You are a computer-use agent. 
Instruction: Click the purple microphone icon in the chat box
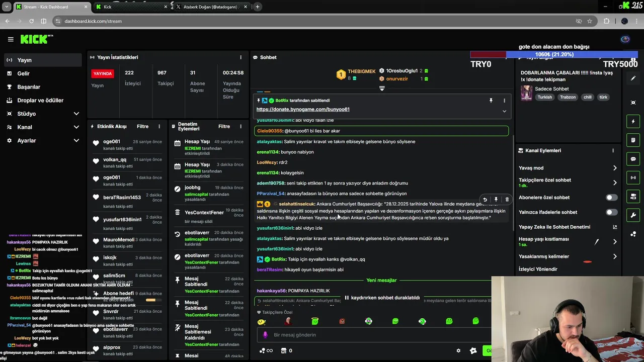tap(266, 335)
